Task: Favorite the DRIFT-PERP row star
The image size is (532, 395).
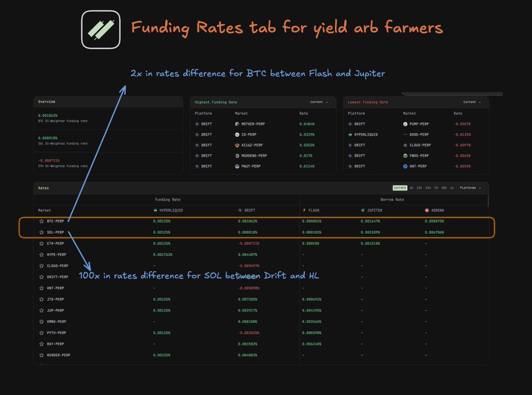Action: point(41,277)
